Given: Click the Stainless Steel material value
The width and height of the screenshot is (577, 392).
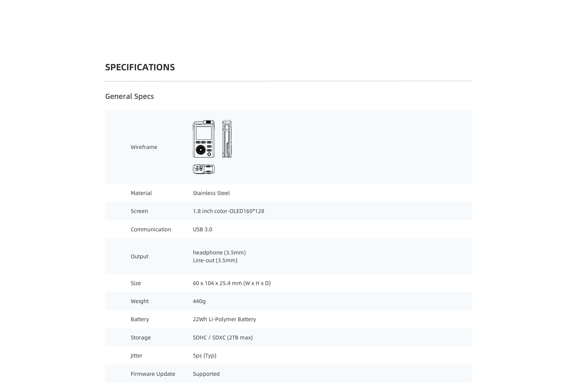Looking at the screenshot, I should pos(211,193).
